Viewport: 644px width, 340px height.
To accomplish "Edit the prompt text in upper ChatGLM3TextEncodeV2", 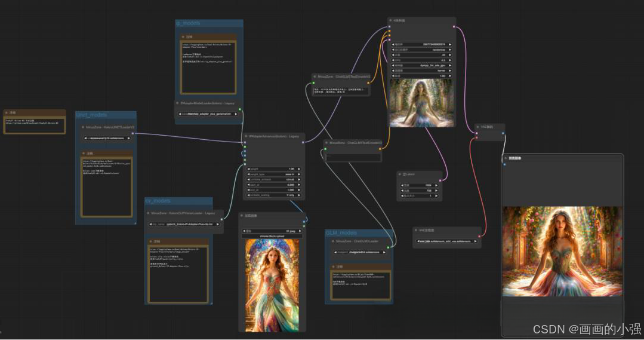I will [340, 91].
